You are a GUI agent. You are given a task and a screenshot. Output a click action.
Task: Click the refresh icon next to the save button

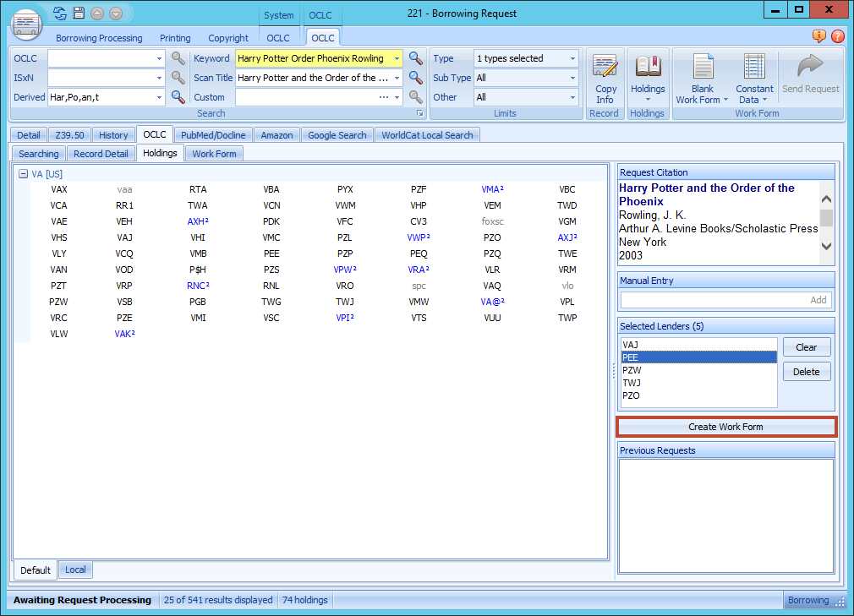click(59, 13)
